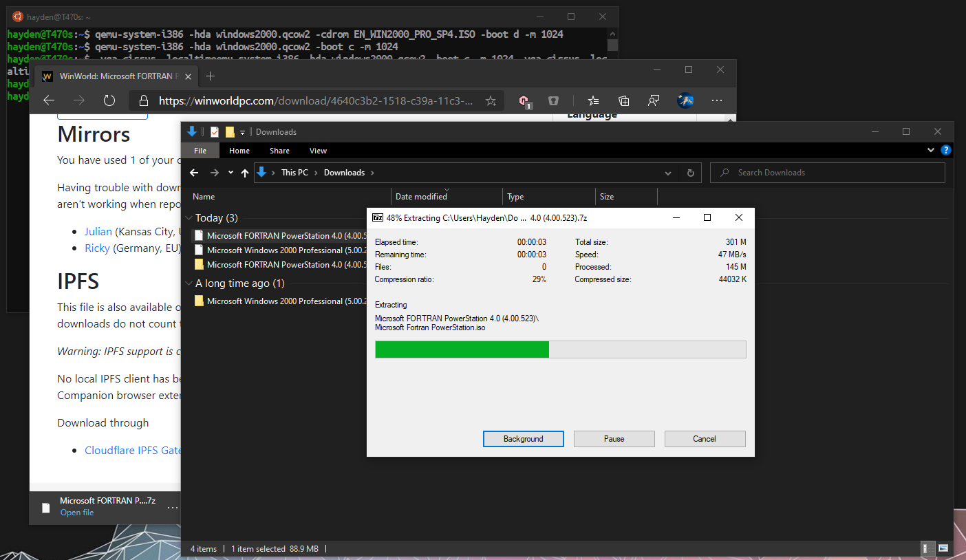Image resolution: width=966 pixels, height=560 pixels.
Task: Sort files by Size column
Action: click(x=627, y=197)
